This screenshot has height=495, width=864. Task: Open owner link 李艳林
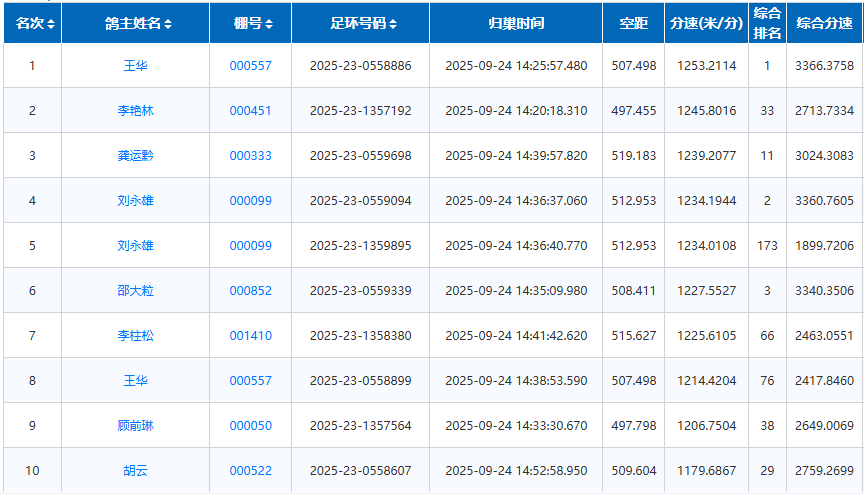click(135, 111)
